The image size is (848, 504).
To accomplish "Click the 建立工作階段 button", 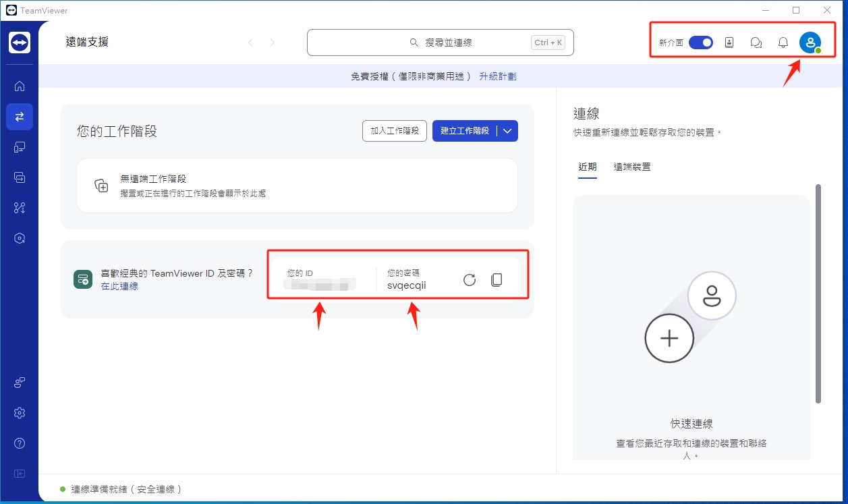I will (465, 131).
